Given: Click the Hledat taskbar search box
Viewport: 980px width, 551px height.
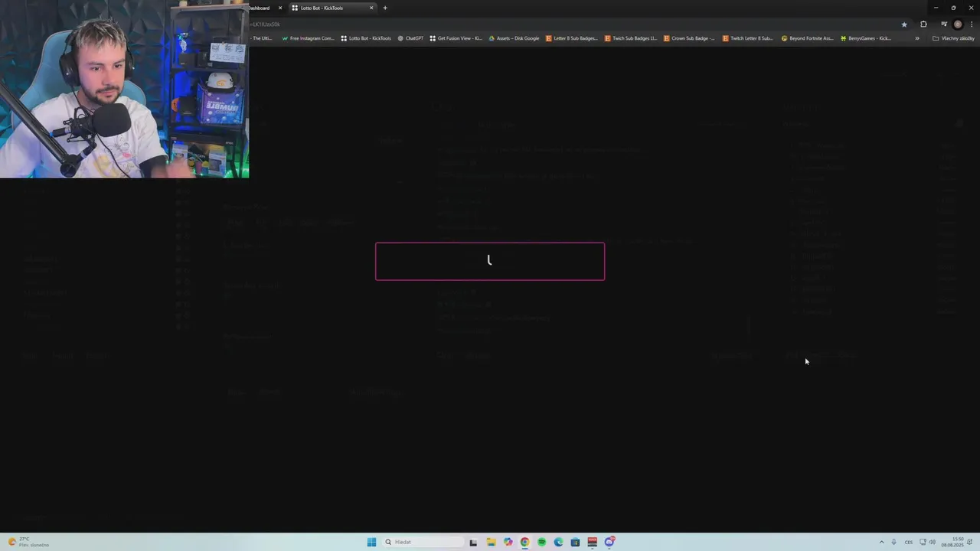Looking at the screenshot, I should pyautogui.click(x=422, y=542).
